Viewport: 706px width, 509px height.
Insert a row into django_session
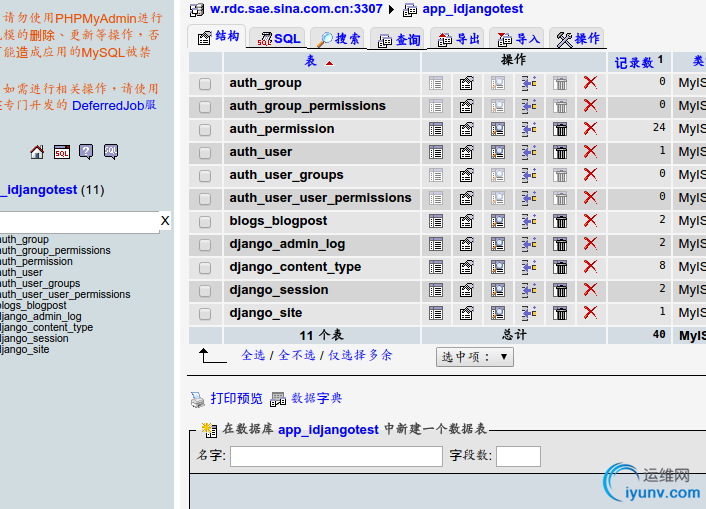click(529, 290)
